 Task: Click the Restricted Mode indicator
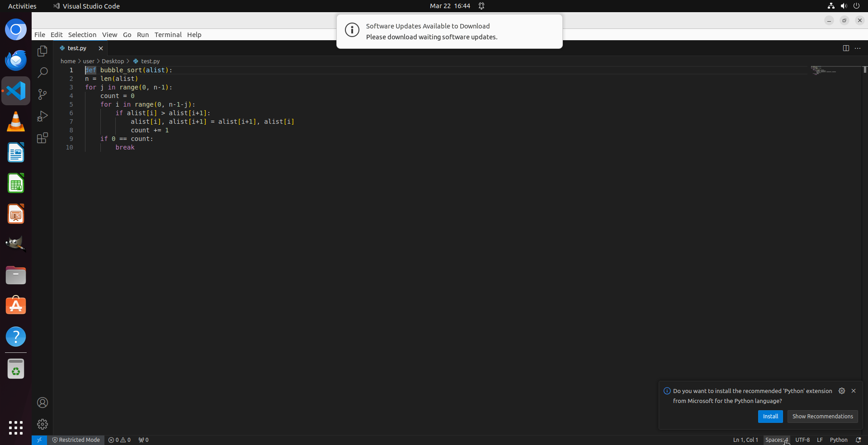[x=76, y=440]
